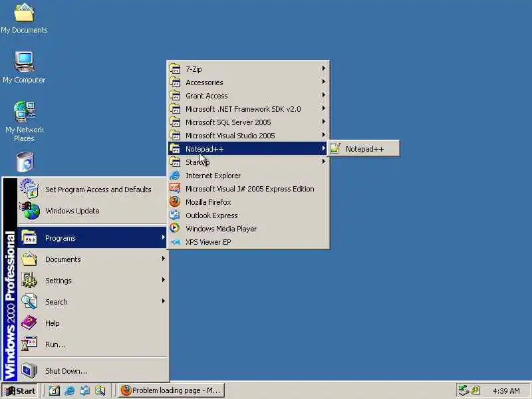Click the Windows Media Player icon
The height and width of the screenshot is (399, 532).
(x=175, y=228)
